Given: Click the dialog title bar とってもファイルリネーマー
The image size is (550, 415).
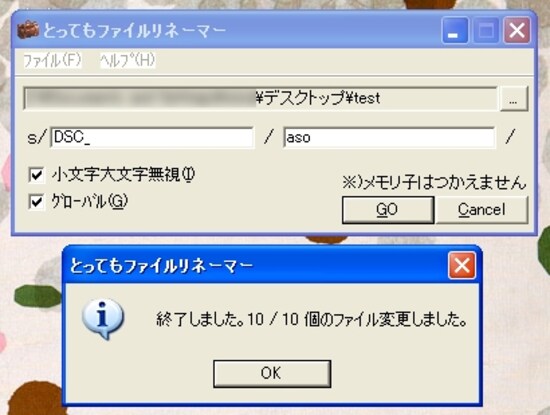Looking at the screenshot, I should [x=256, y=266].
